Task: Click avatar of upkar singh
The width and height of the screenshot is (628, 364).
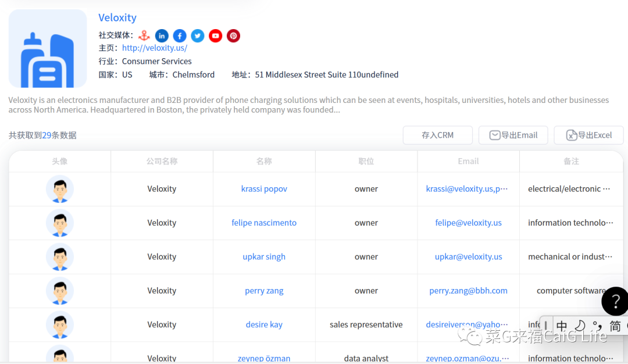Action: point(60,257)
